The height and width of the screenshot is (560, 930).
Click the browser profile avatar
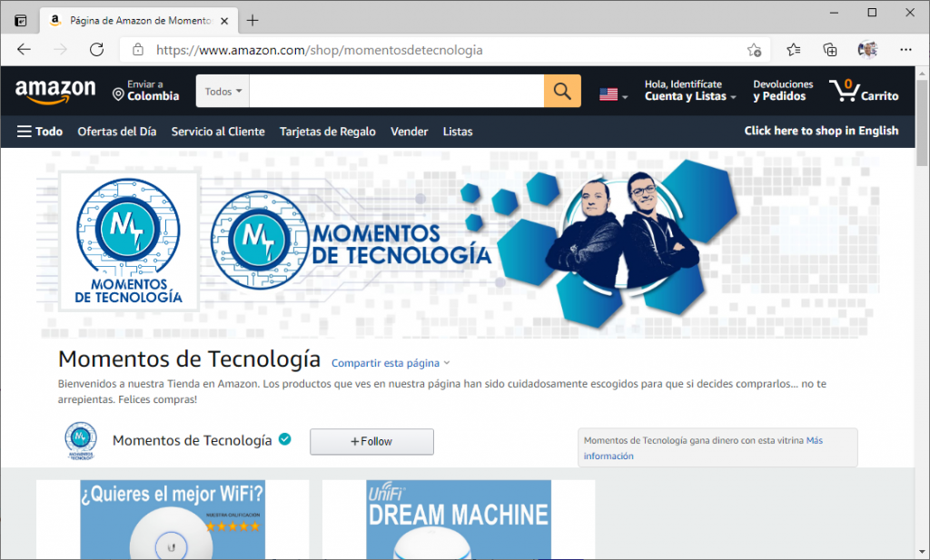coord(867,50)
